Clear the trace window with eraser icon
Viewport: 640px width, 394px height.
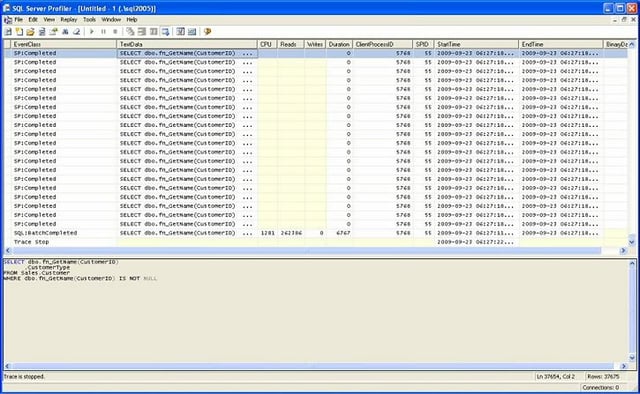point(76,31)
